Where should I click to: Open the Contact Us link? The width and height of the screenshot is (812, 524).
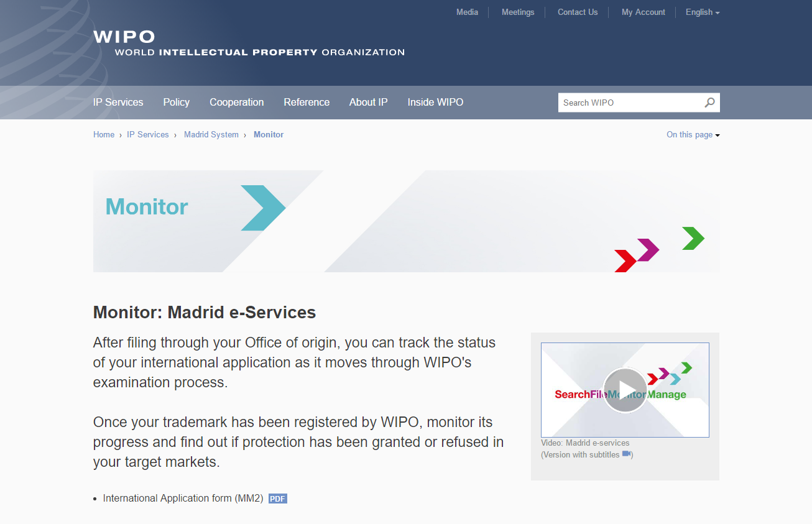pos(578,12)
